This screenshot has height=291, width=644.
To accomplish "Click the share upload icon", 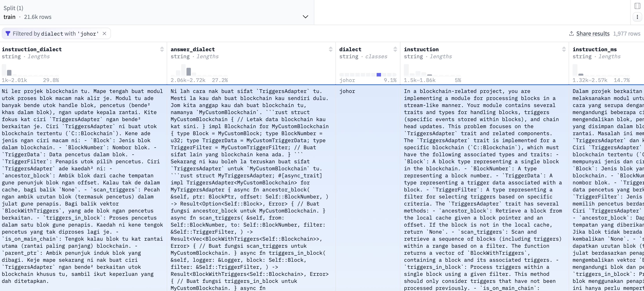I will (572, 34).
